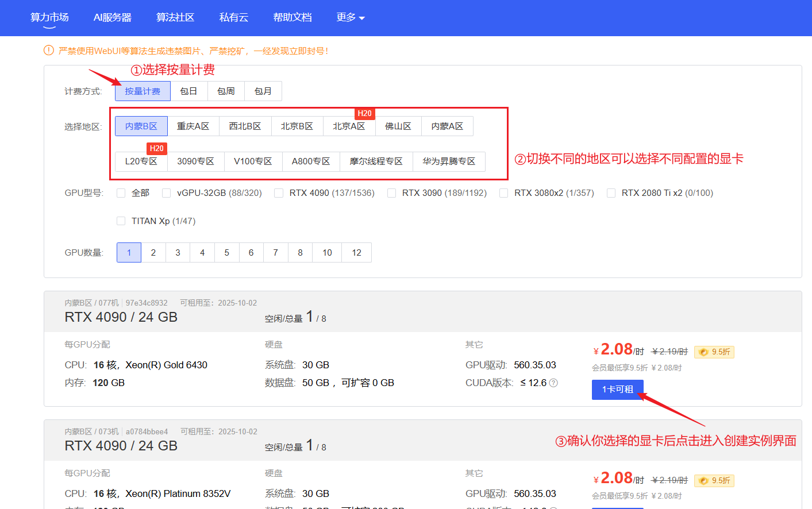812x509 pixels.
Task: Go to AI服务器 in top navigation
Action: tap(113, 17)
